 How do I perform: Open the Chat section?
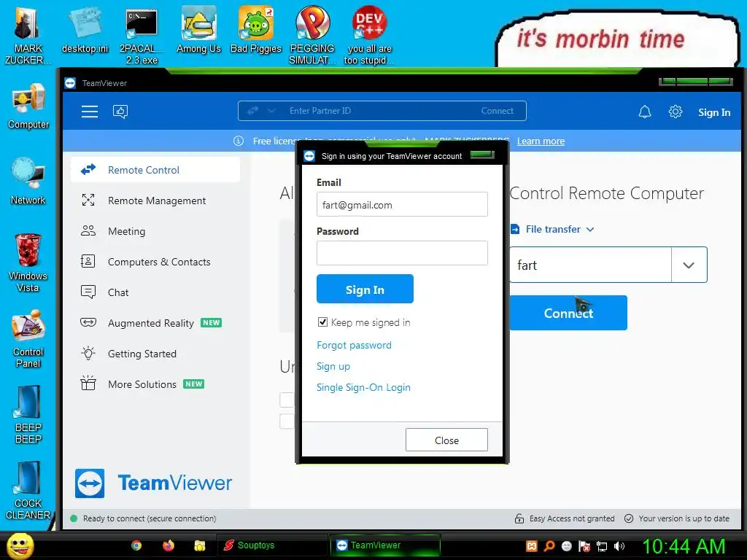pos(155,292)
